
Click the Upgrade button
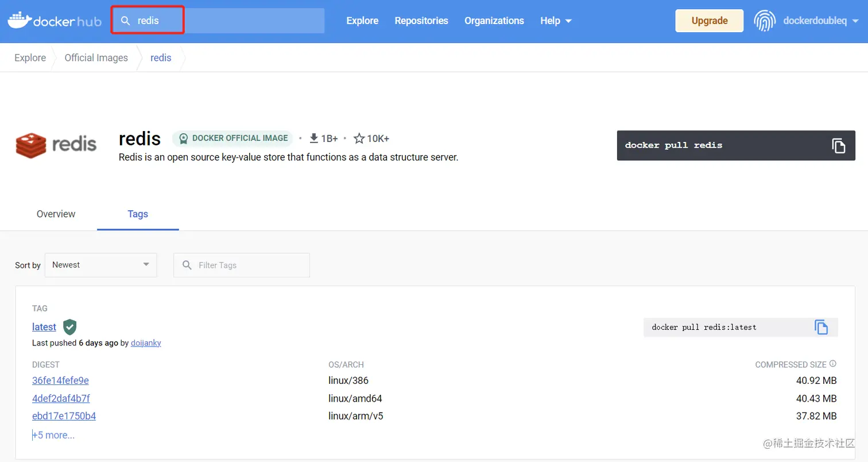708,20
